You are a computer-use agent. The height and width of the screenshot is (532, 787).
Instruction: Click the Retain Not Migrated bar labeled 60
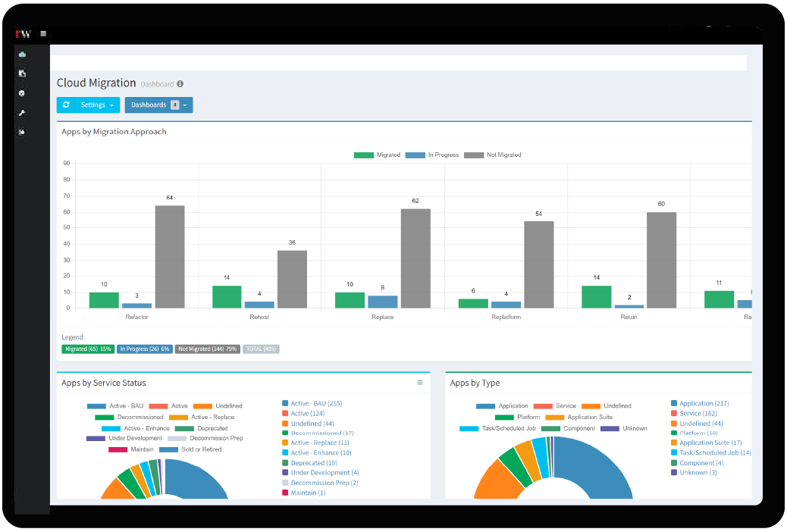coord(662,260)
